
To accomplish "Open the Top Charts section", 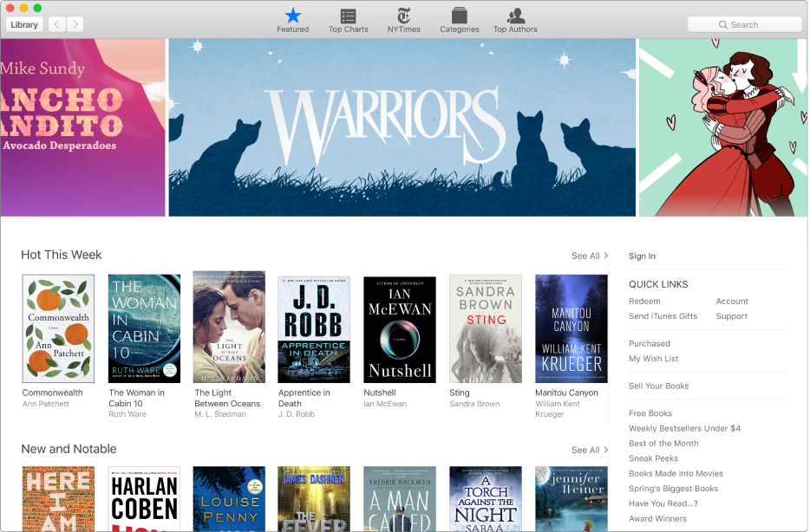I will click(348, 17).
